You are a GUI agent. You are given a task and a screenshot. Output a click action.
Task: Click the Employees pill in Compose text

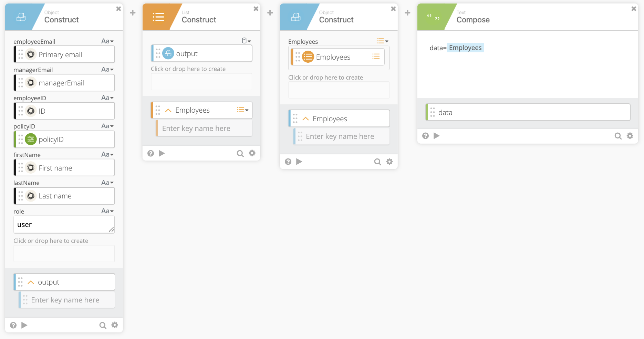coord(465,48)
